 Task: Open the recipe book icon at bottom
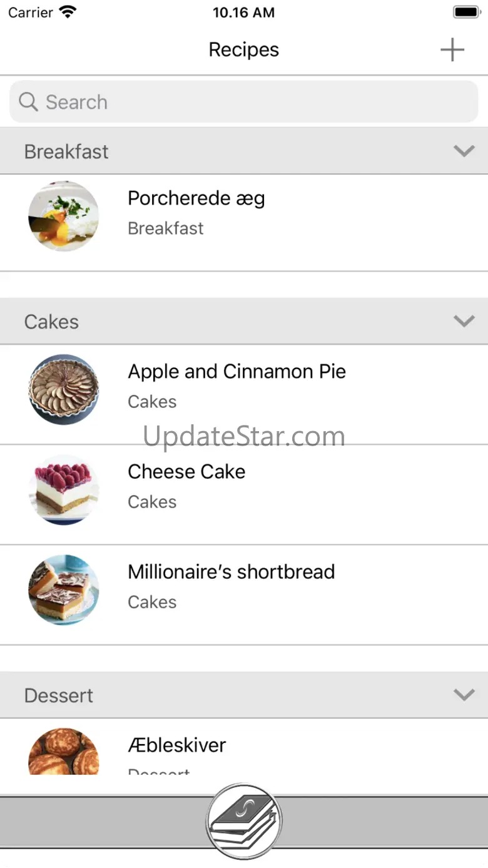(244, 821)
